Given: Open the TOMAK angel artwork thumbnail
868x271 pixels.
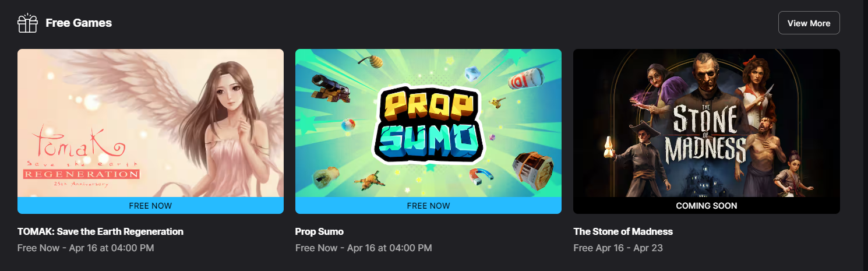Looking at the screenshot, I should [x=150, y=123].
